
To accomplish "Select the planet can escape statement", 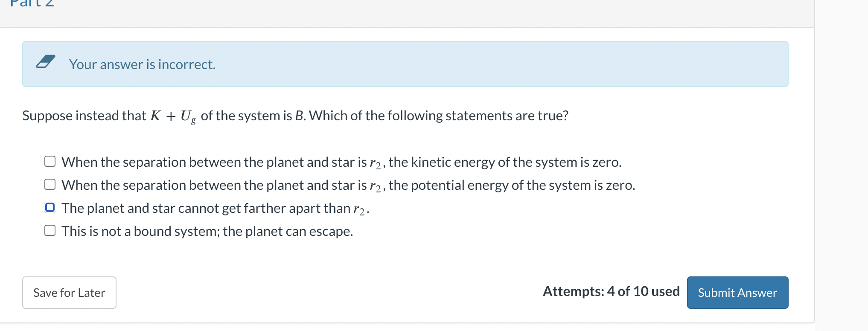I will click(50, 230).
